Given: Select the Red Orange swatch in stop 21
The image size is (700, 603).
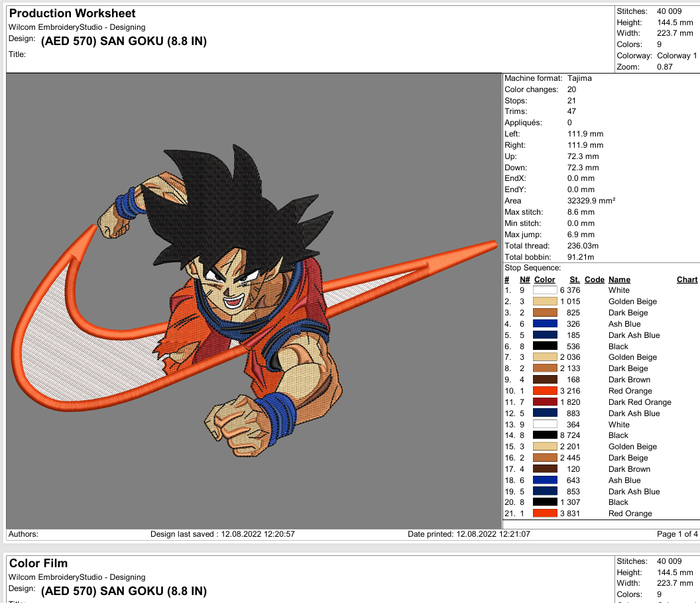Looking at the screenshot, I should pyautogui.click(x=545, y=514).
